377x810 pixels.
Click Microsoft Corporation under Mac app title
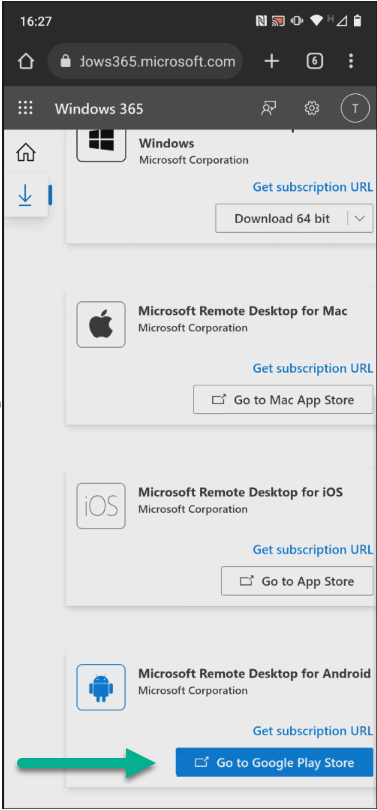click(193, 328)
